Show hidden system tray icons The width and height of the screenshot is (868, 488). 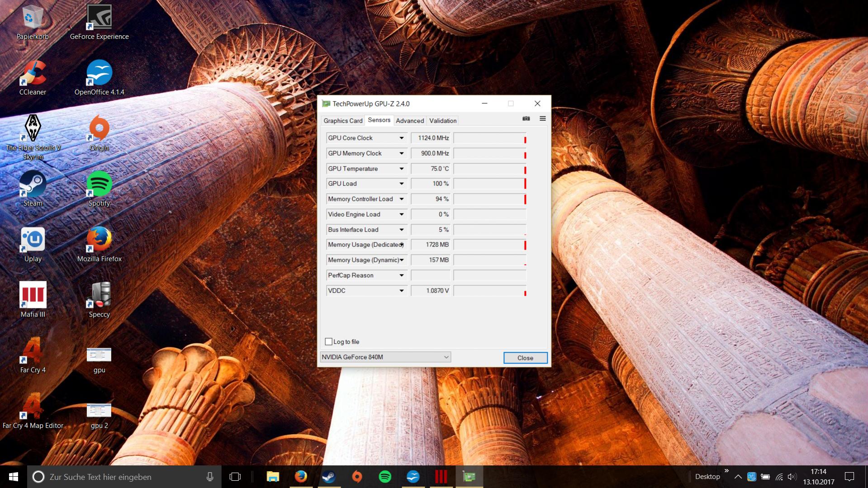coord(738,477)
